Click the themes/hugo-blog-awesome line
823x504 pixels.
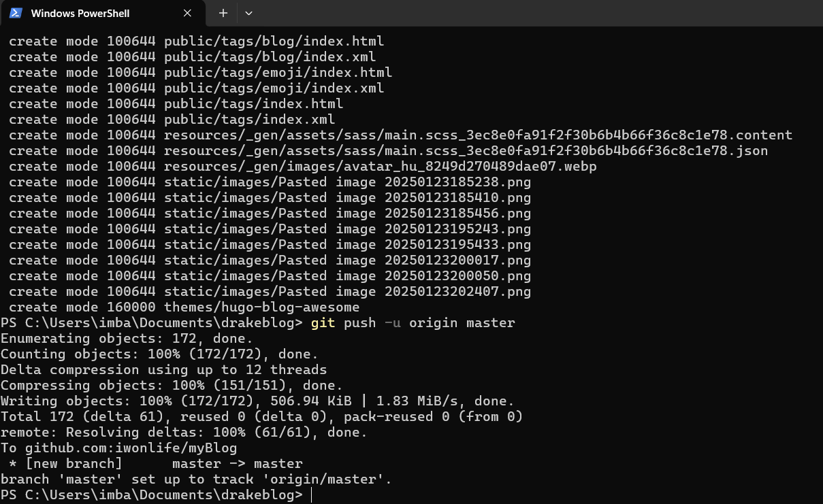261,307
